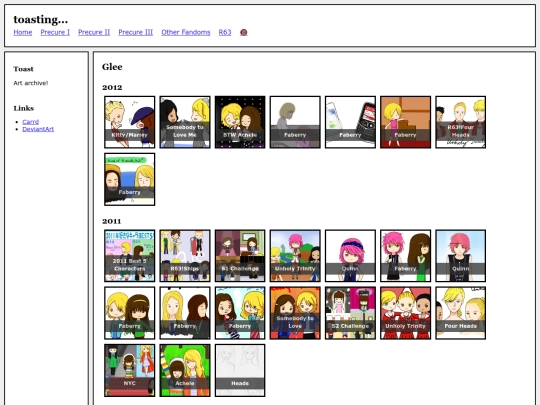Open the BTW Achele thumbnail

[x=240, y=122]
